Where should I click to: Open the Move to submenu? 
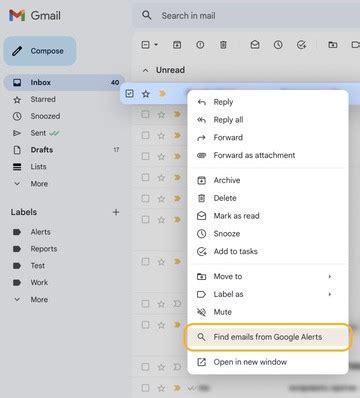click(268, 276)
